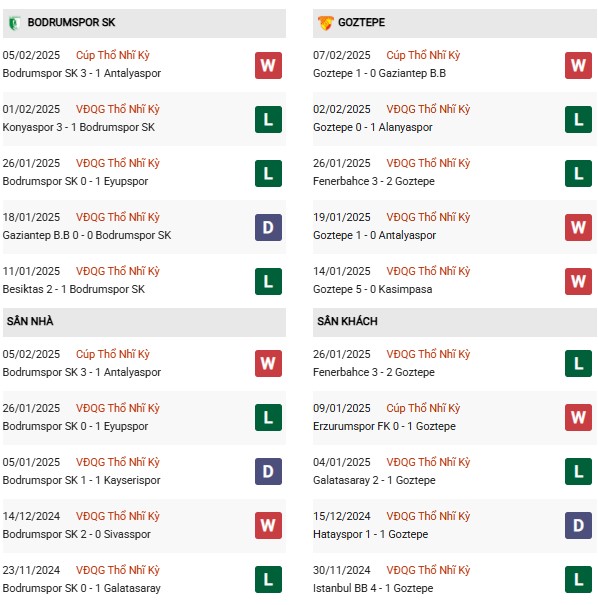This screenshot has height=605, width=598.
Task: Click D badge for Gaziantep B.B 0-0 Bodrumspor
Action: click(268, 227)
